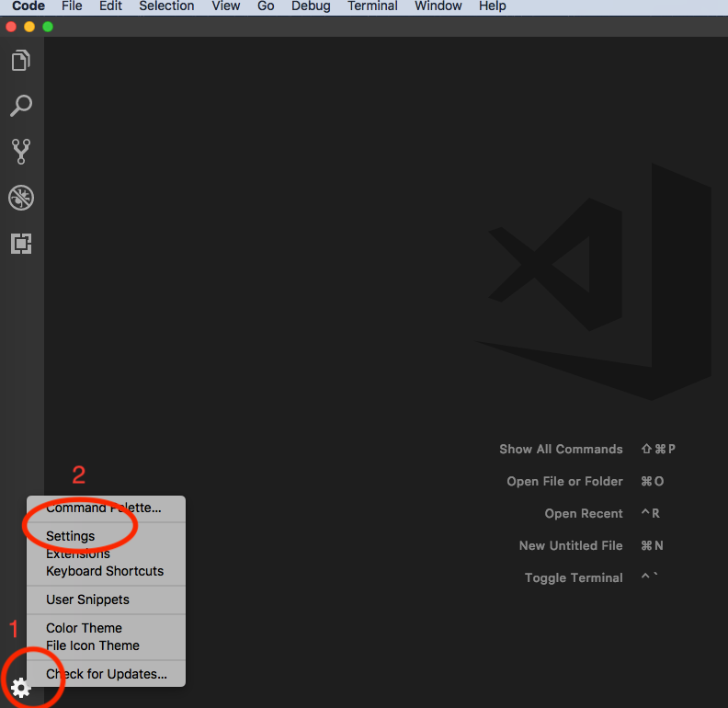This screenshot has height=708, width=728.
Task: Maximize window using green button
Action: 48,27
